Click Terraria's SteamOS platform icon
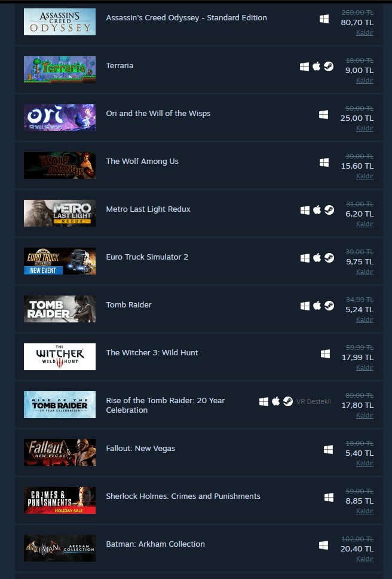The image size is (392, 579). (x=329, y=66)
